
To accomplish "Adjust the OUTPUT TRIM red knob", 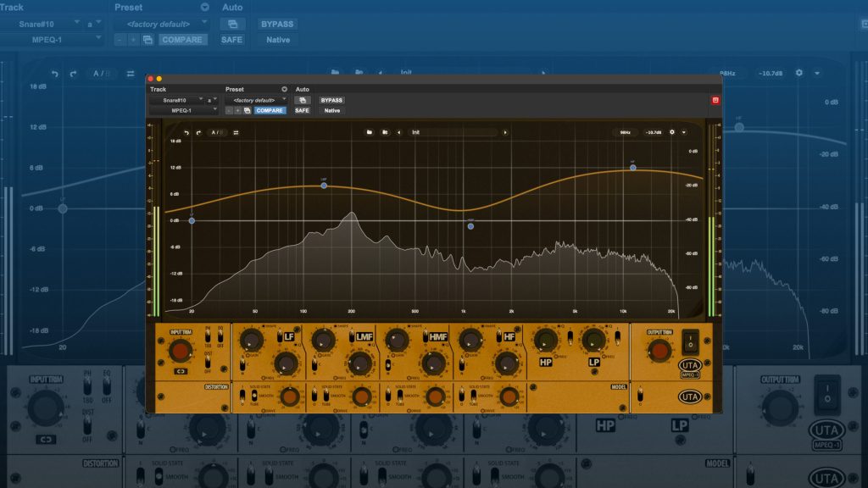I will (659, 350).
